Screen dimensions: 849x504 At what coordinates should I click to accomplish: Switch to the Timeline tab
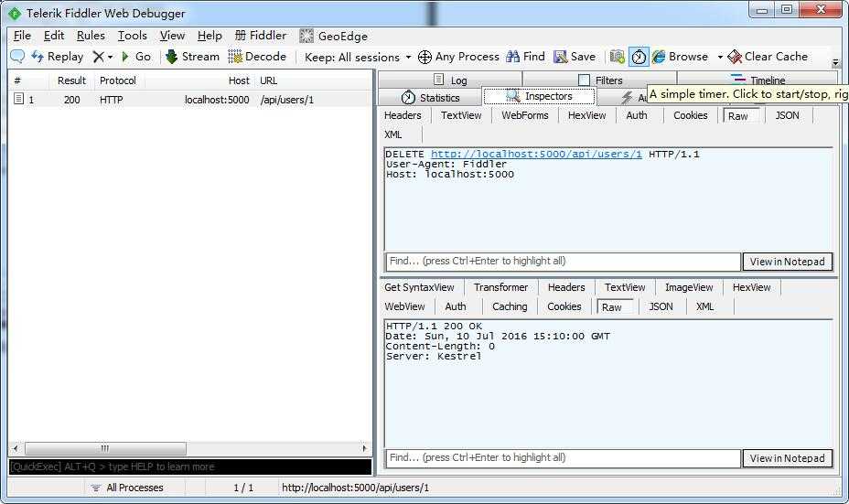click(758, 80)
